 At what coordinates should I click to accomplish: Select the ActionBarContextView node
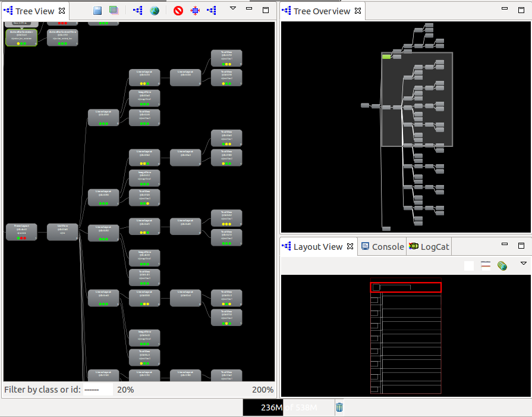click(x=62, y=37)
